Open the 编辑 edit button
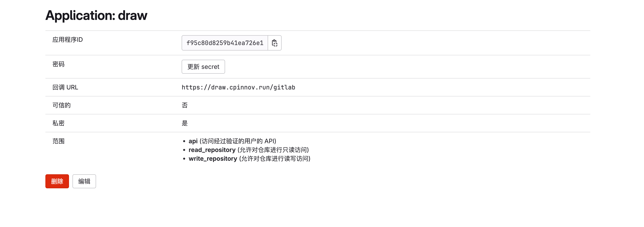 point(84,181)
